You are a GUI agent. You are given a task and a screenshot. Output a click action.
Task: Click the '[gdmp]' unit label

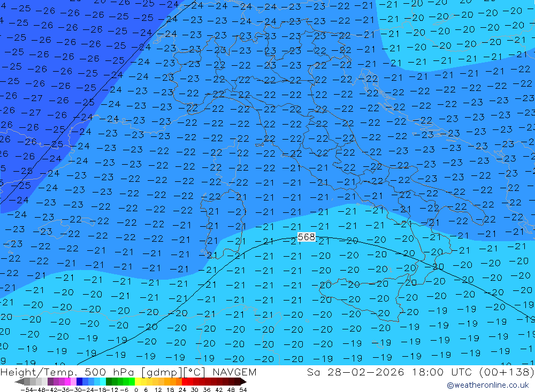[x=162, y=372]
